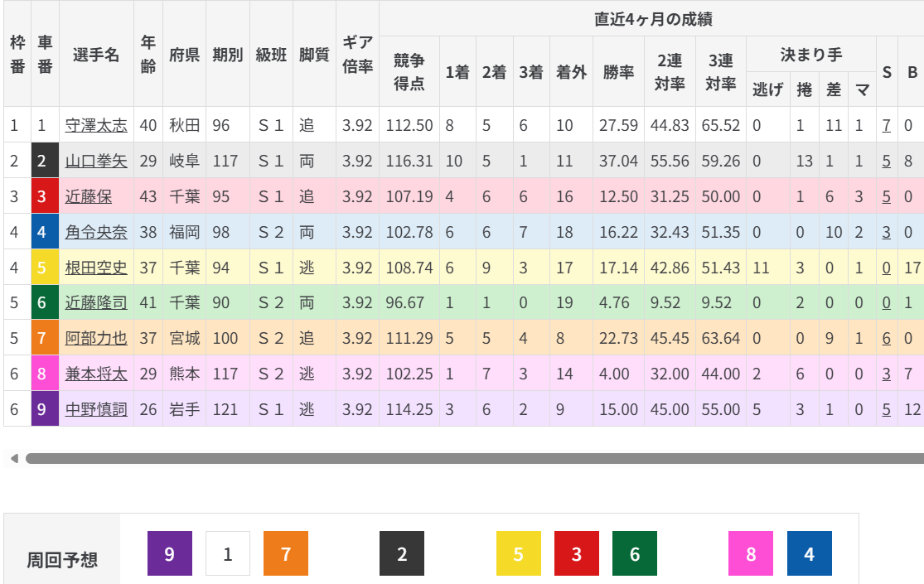
Task: Click purple 9 badge in 周回予想 lineup
Action: point(170,553)
